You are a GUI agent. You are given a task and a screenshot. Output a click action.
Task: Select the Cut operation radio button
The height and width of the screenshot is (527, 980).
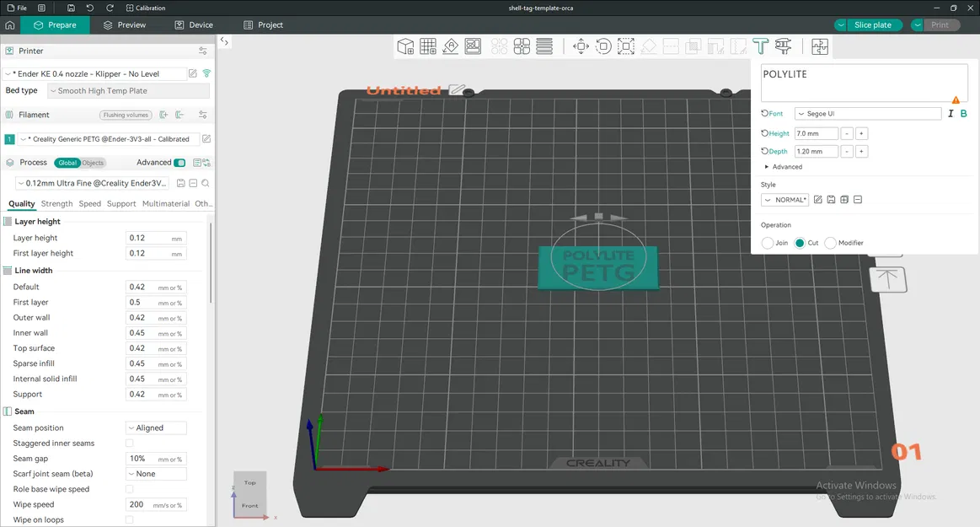pos(800,243)
